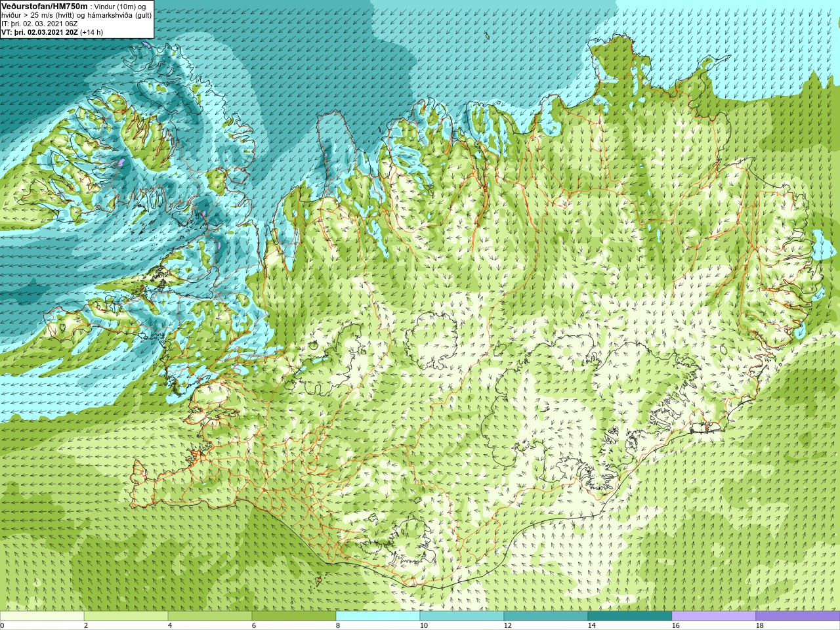Click the scale label "16"
The image size is (840, 630).
[x=675, y=625]
